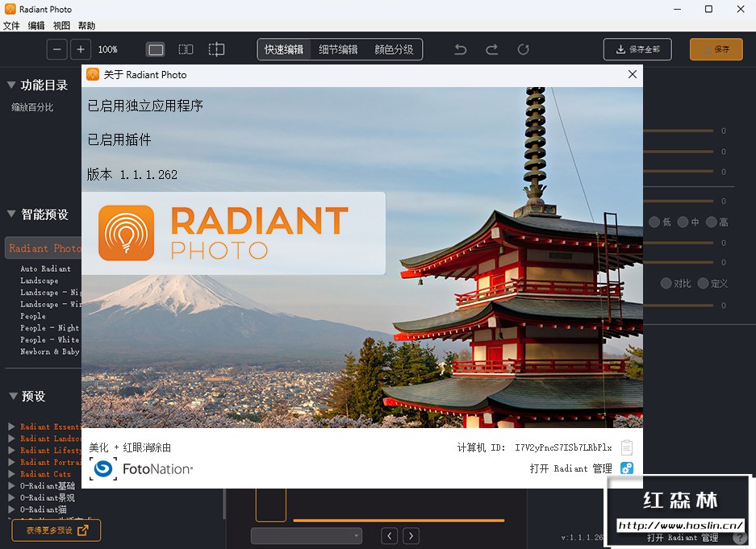This screenshot has height=549, width=756.
Task: Open the 视图 menu
Action: coord(61,26)
